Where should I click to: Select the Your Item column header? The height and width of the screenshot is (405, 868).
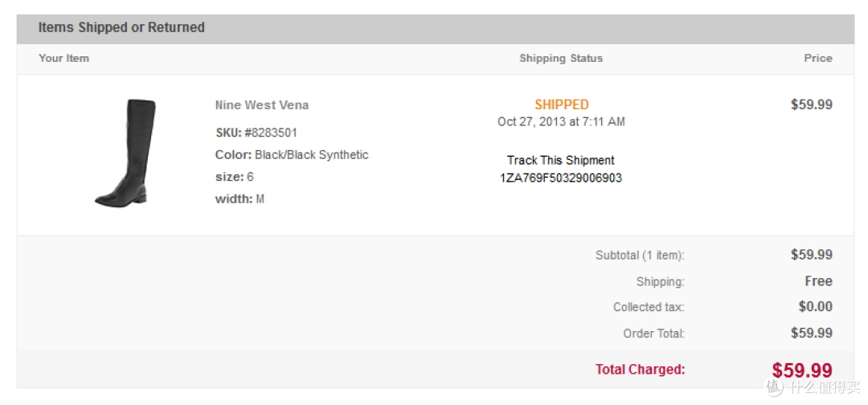pos(63,58)
